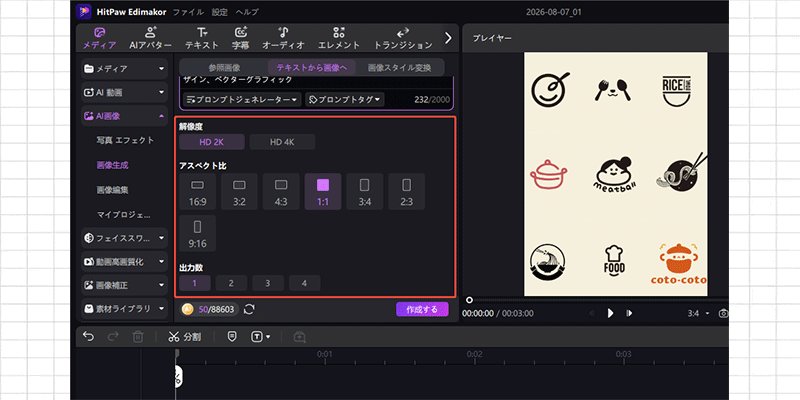The height and width of the screenshot is (400, 800).
Task: Click the player progress slider handle
Action: click(469, 300)
